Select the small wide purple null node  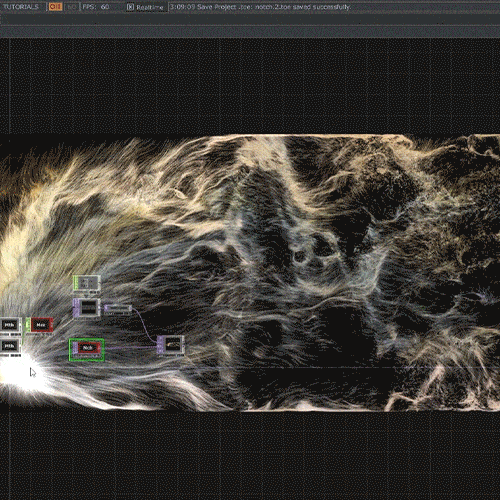coord(118,309)
